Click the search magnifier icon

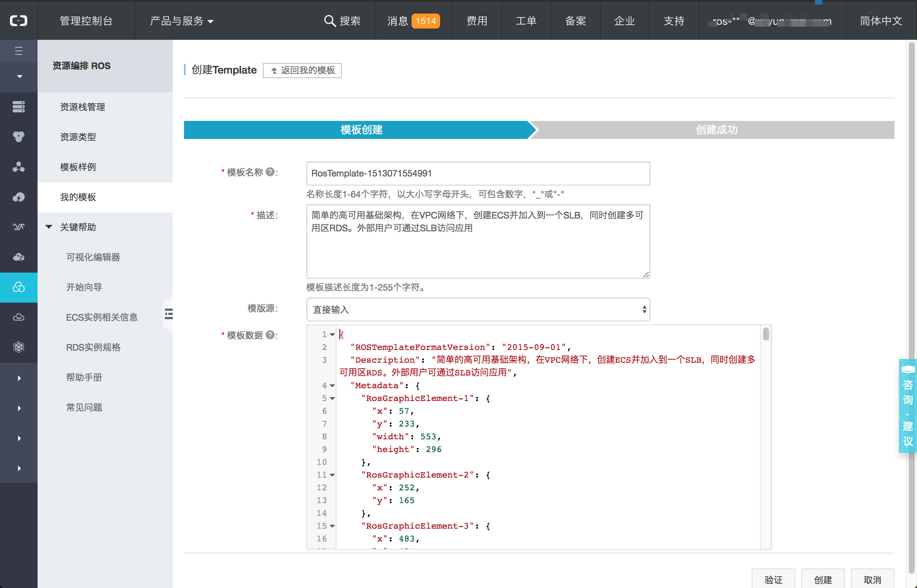329,21
